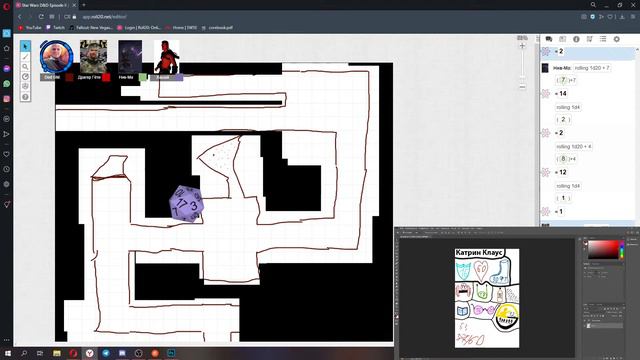Click the zoom out minus button
Image resolution: width=640 pixels, height=360 pixels.
[522, 87]
